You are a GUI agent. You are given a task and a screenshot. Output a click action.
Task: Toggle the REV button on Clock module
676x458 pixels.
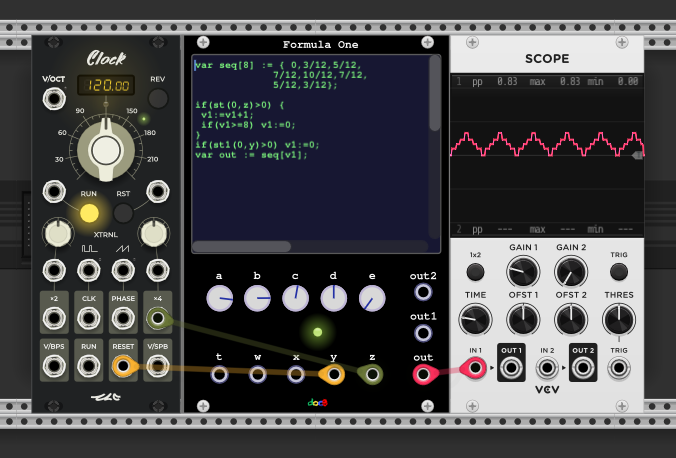158,98
